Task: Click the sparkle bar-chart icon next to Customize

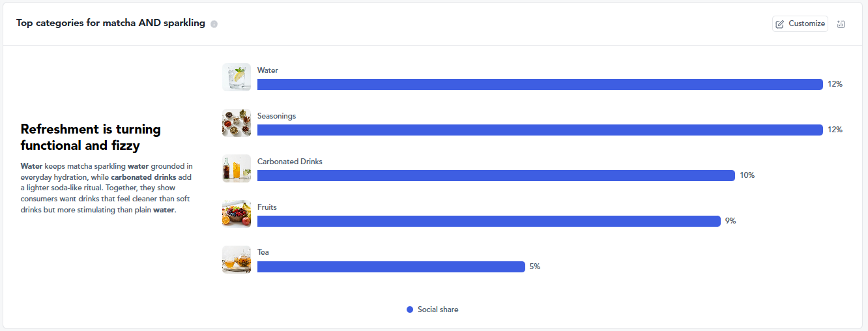Action: coord(841,24)
